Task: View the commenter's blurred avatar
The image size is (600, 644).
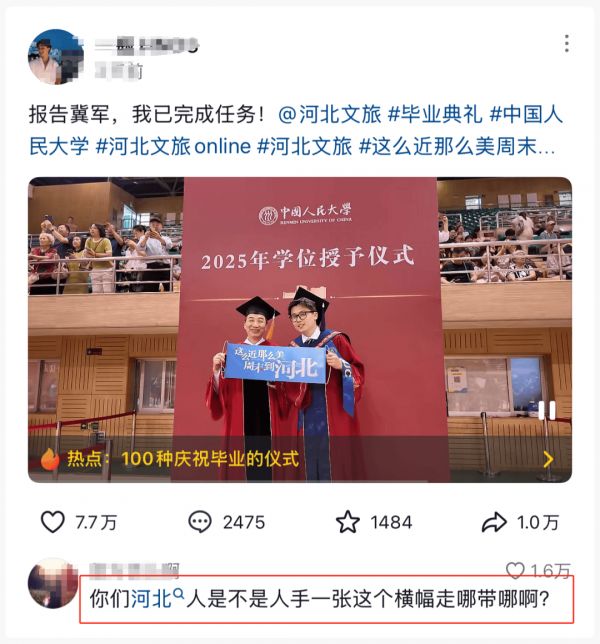Action: 53,583
